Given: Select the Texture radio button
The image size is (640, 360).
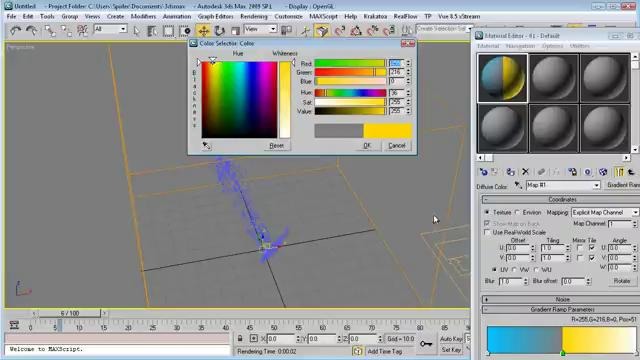Looking at the screenshot, I should point(487,212).
